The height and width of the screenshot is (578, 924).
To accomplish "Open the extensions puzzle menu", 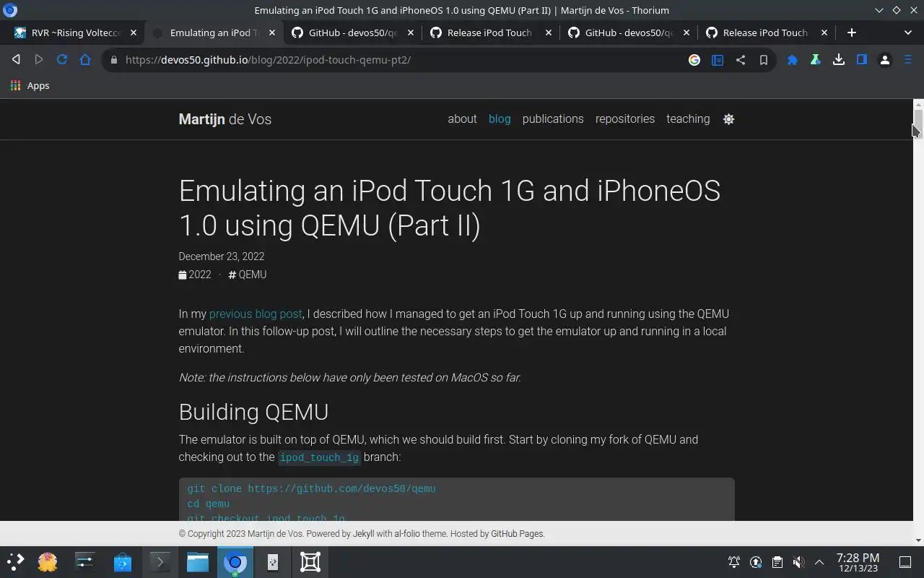I will click(x=793, y=60).
